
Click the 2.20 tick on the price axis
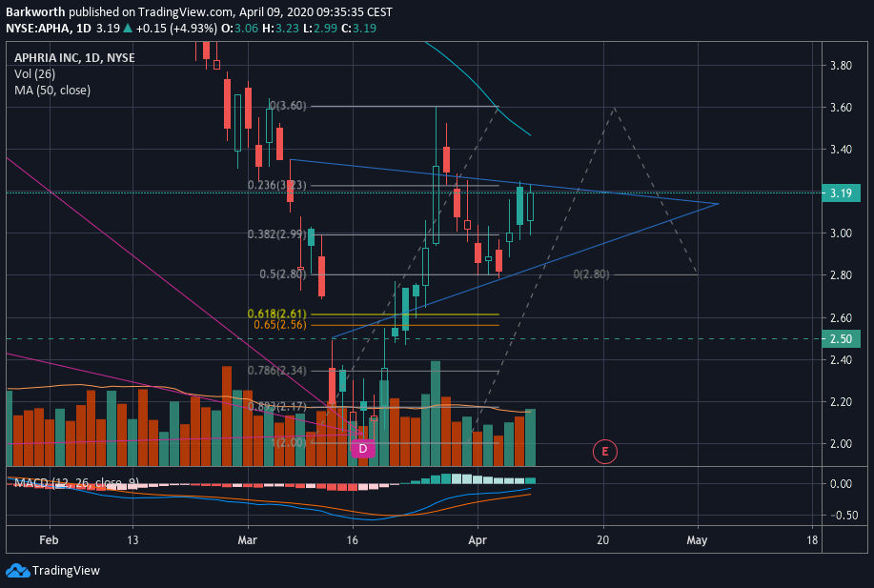point(841,402)
